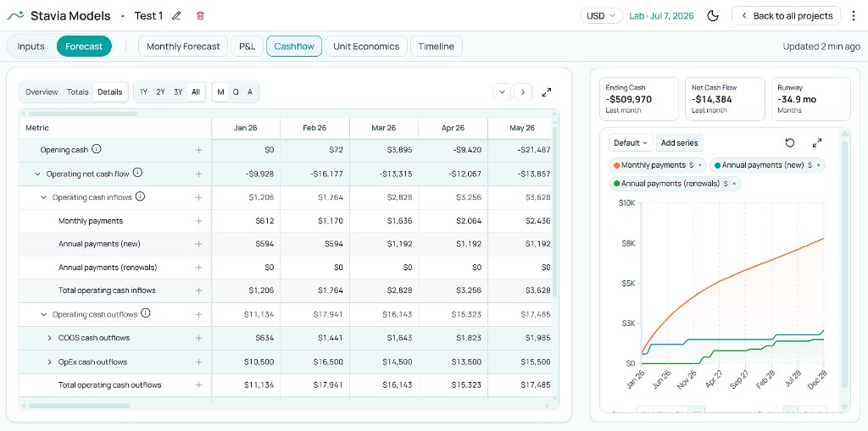Viewport: 868px width, 431px height.
Task: Expand COGS cash outflows row
Action: click(x=49, y=338)
